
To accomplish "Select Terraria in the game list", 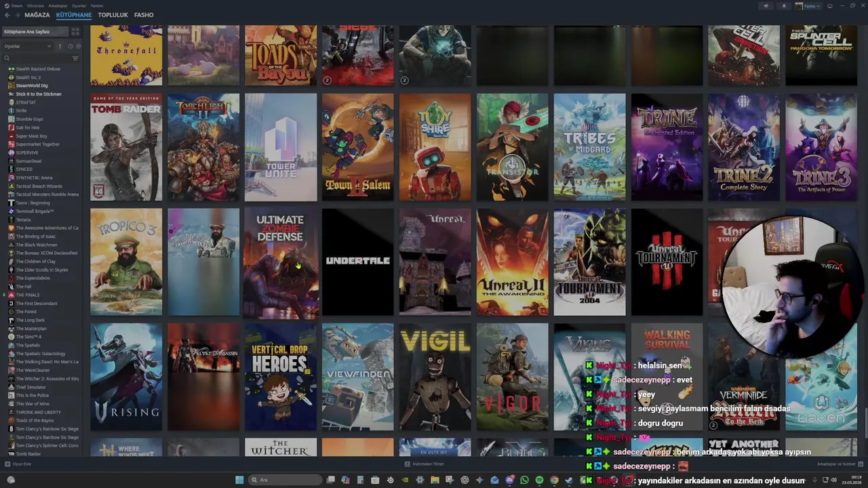I will [23, 220].
